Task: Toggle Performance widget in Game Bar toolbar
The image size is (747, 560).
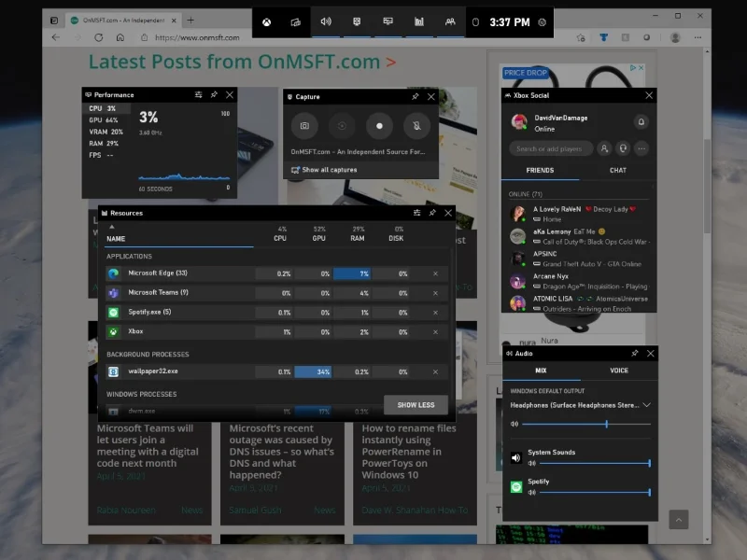Action: coord(419,21)
